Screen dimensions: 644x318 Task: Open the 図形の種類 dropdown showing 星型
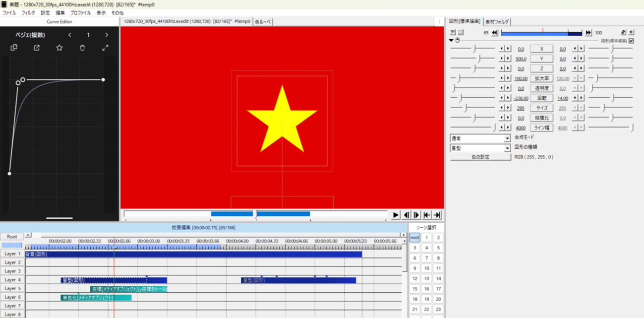(x=480, y=148)
